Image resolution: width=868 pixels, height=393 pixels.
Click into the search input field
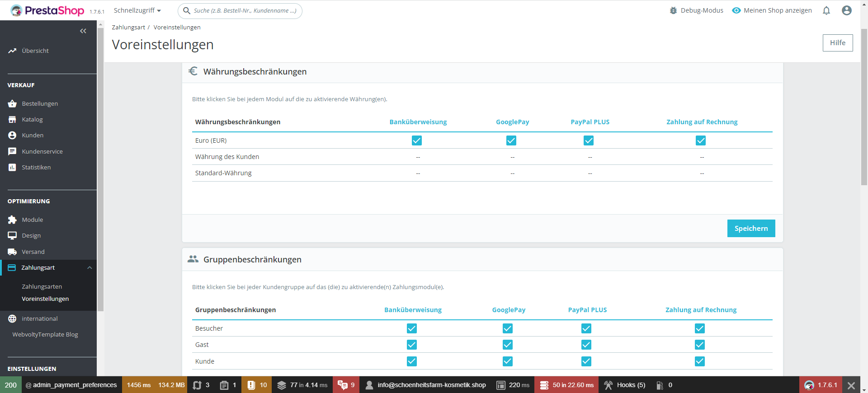240,11
